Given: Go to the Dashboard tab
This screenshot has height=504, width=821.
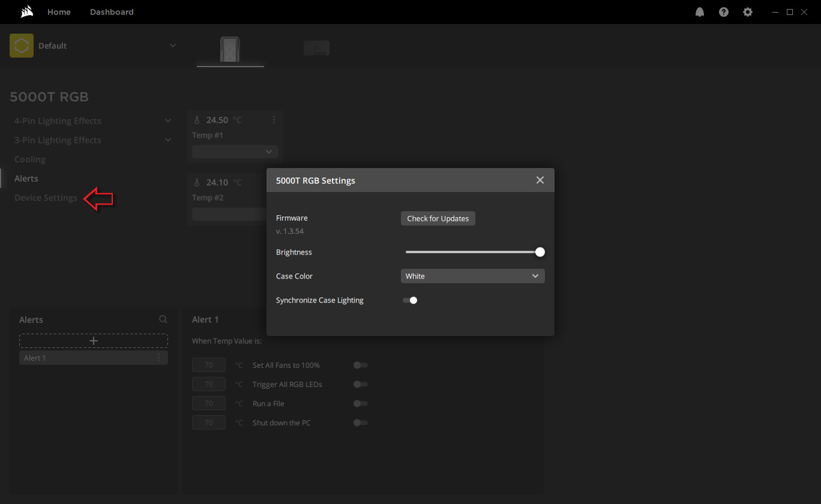Looking at the screenshot, I should [112, 12].
